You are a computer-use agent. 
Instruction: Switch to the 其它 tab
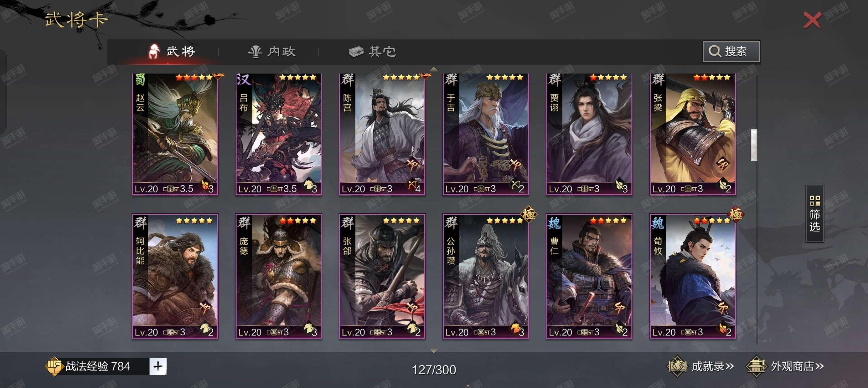(372, 52)
